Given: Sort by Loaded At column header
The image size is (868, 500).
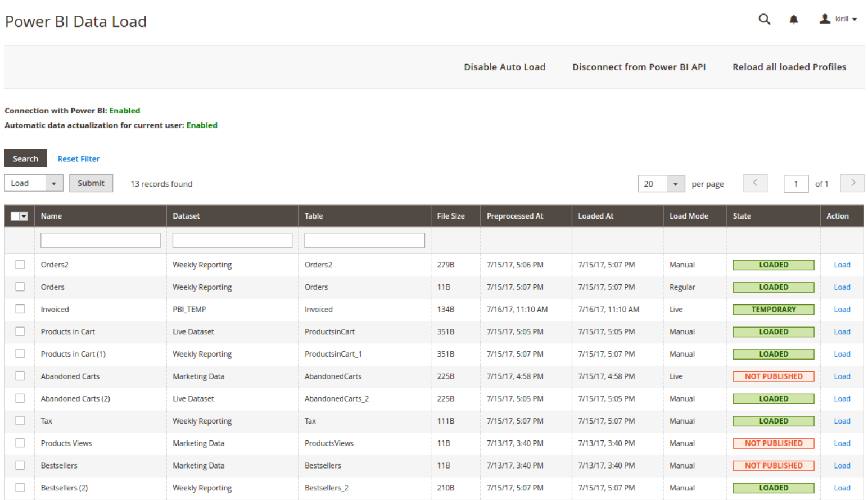Looking at the screenshot, I should (596, 216).
